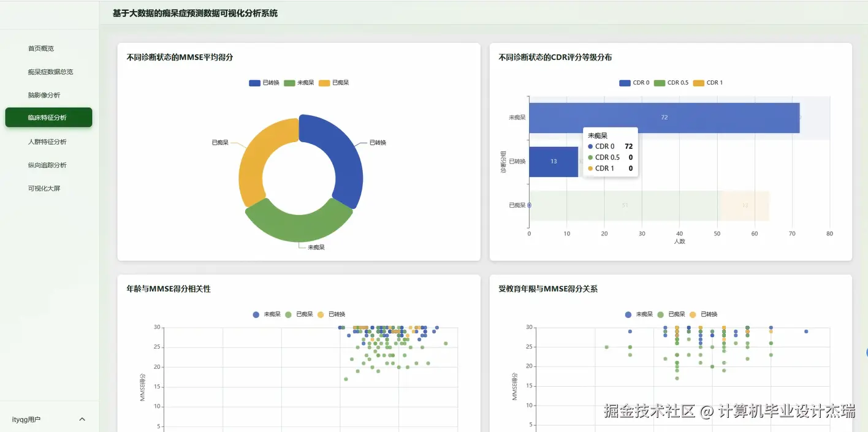
Task: Toggle 已转换 legend in age scatter chart
Action: pyautogui.click(x=332, y=314)
